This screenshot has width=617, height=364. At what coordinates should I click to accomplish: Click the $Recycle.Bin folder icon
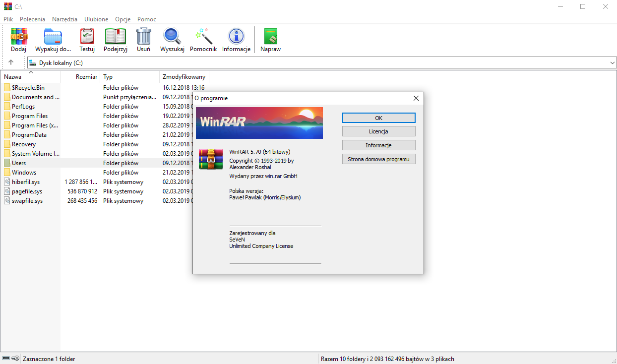pos(7,88)
